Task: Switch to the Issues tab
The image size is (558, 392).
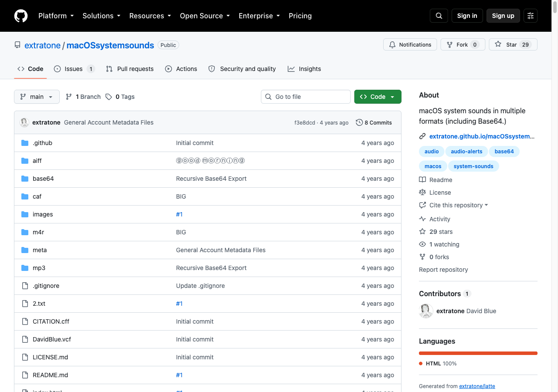Action: point(74,69)
